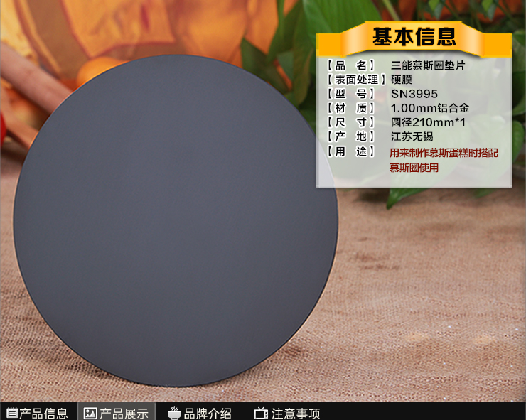
Task: Click the 【用 途】 label
Action: (x=351, y=151)
